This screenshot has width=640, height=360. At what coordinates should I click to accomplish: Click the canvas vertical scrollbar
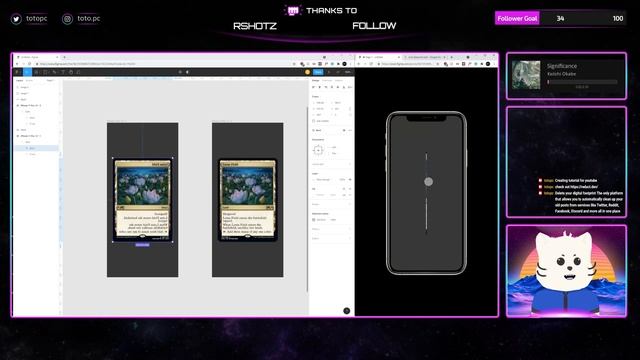[307, 199]
